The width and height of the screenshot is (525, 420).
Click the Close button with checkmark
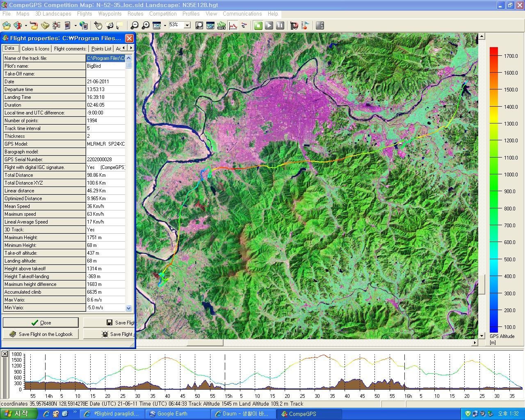(x=41, y=323)
